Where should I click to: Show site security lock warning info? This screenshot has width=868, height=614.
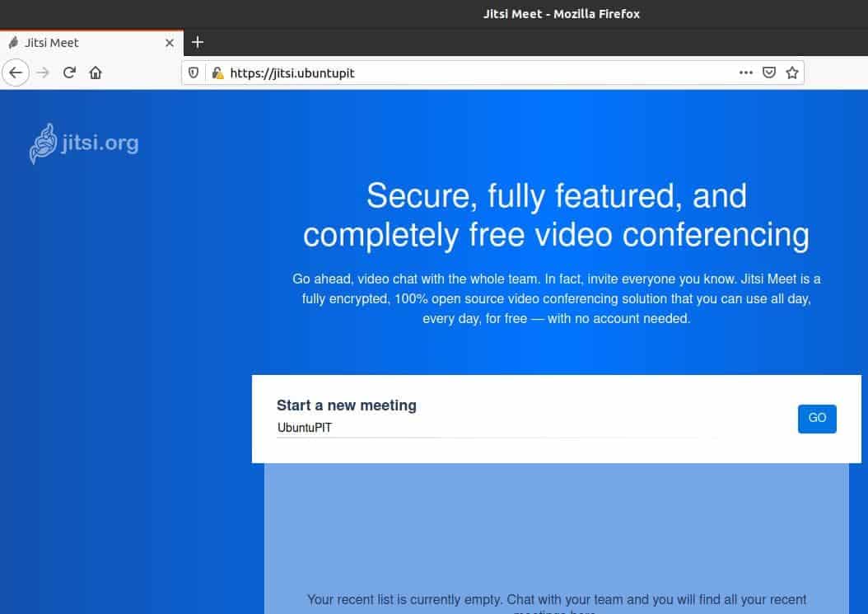tap(217, 73)
